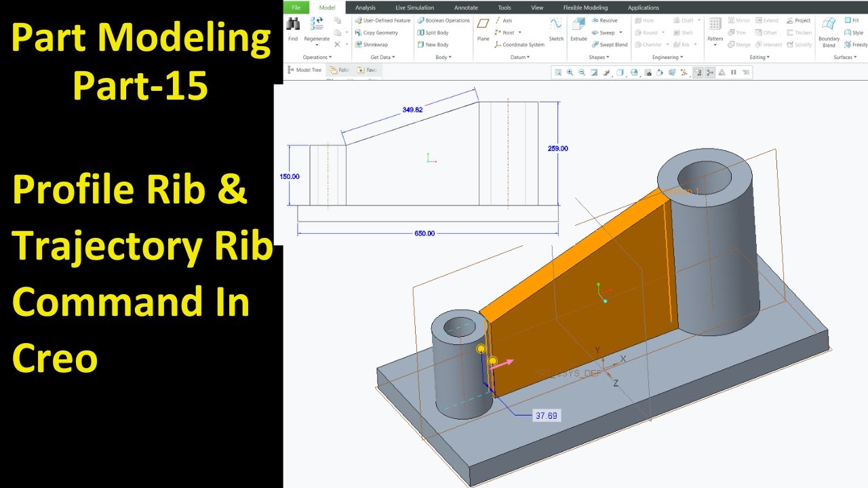
Task: Open the Tools tab
Action: (x=505, y=7)
